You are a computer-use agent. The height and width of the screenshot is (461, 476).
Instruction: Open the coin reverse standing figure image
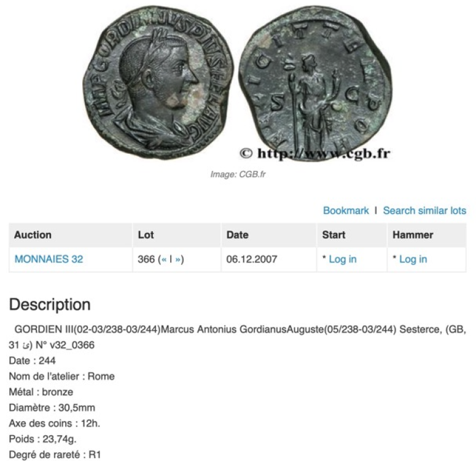click(x=315, y=82)
